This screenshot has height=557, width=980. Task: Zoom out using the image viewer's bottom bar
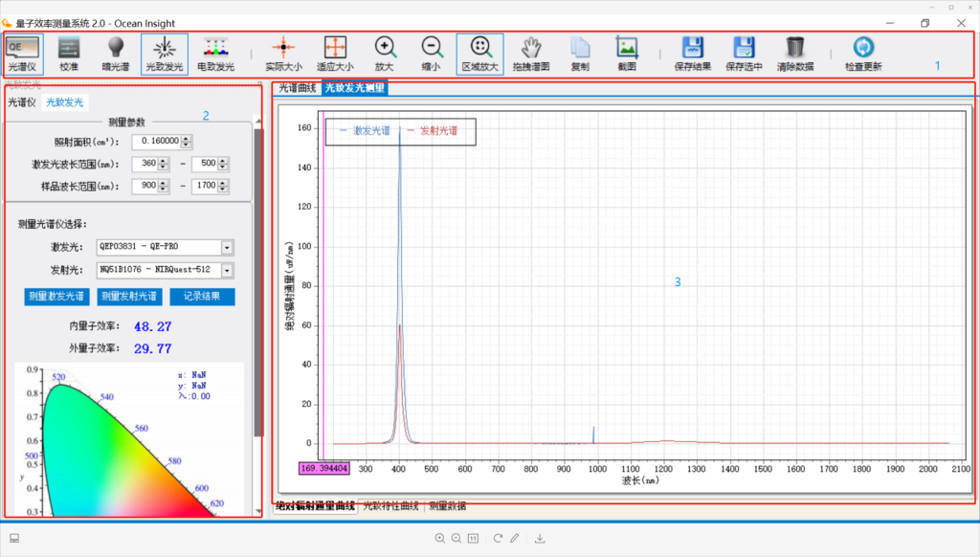[457, 538]
